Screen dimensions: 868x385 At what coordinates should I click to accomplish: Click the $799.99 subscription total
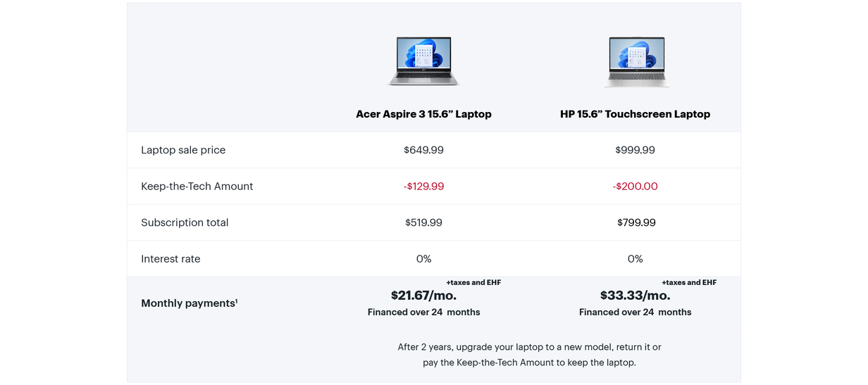tap(636, 222)
